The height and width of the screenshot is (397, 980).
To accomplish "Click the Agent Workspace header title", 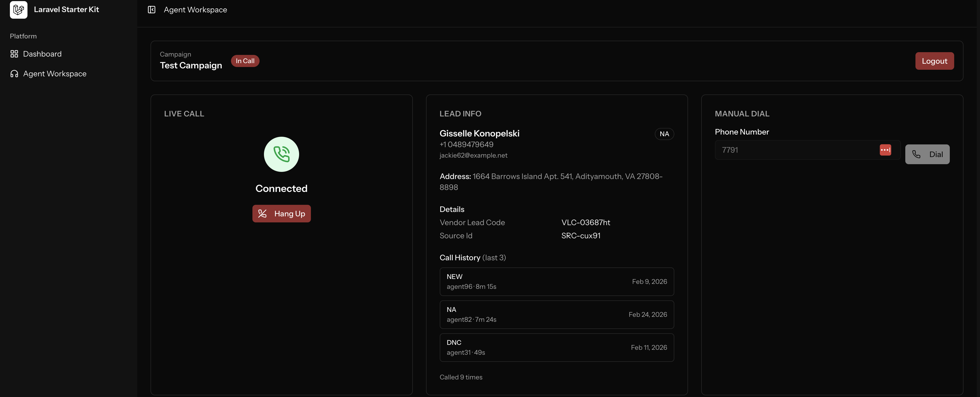I will (195, 10).
